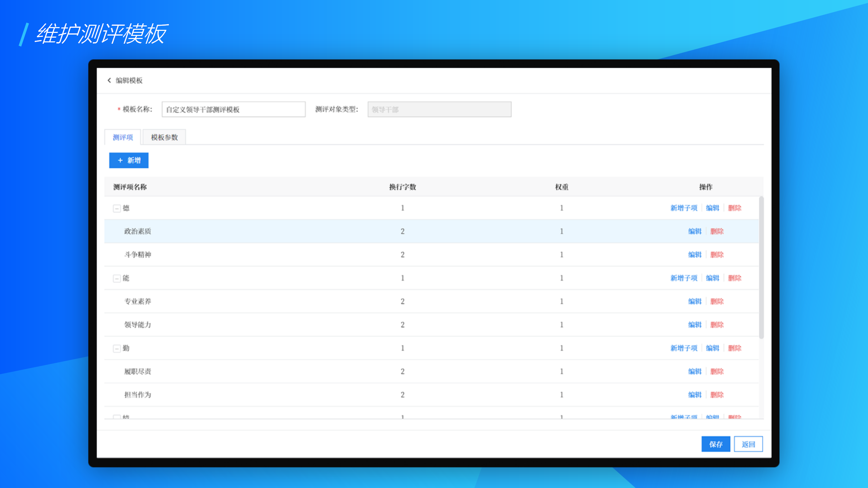Switch to the 模板参数 tab

pyautogui.click(x=164, y=137)
